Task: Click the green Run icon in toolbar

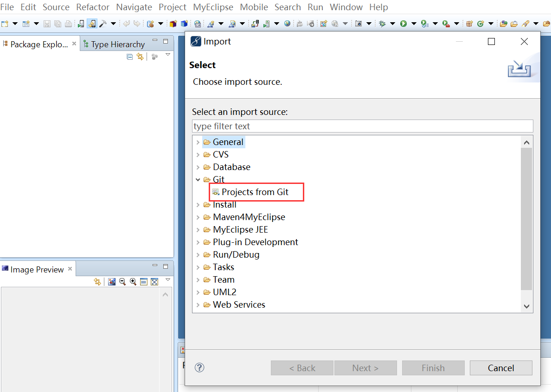Action: tap(404, 24)
